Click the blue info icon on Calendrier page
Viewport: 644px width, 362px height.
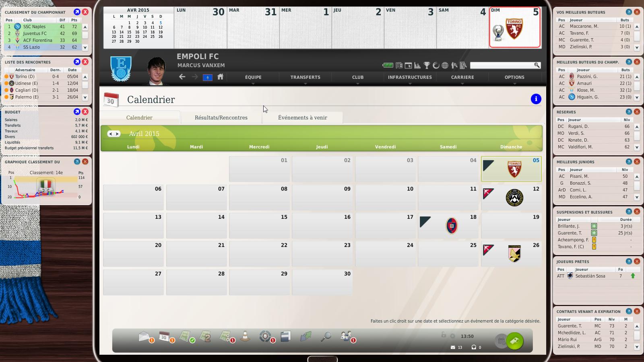tap(536, 99)
